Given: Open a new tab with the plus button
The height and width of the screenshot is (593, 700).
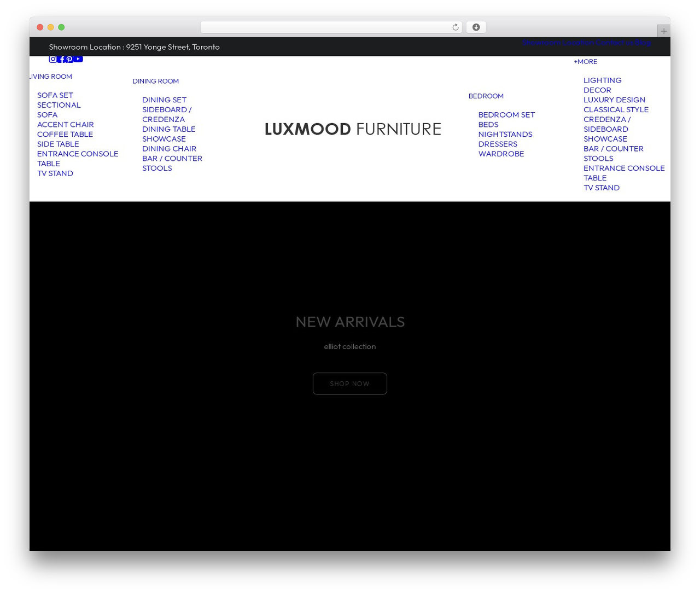Looking at the screenshot, I should pos(663,31).
